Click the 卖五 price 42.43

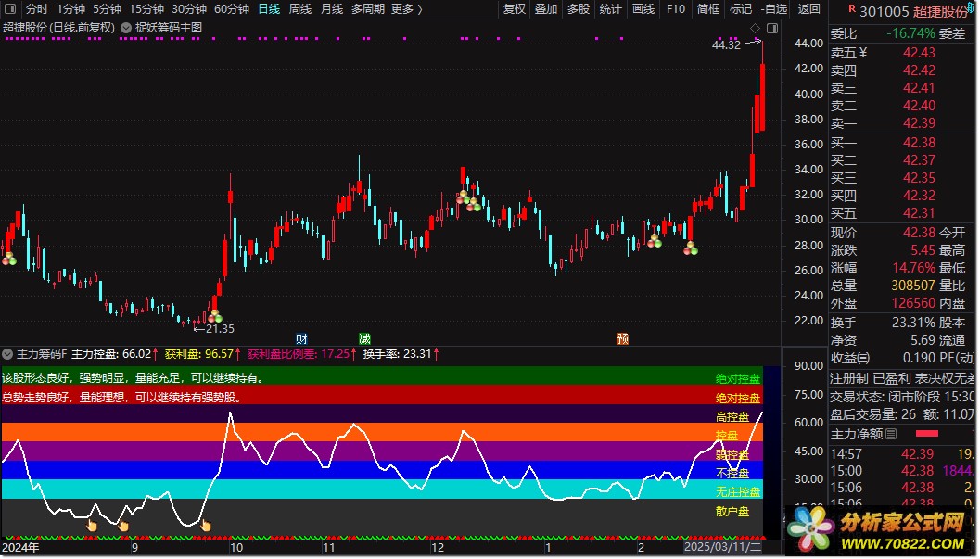pyautogui.click(x=919, y=53)
